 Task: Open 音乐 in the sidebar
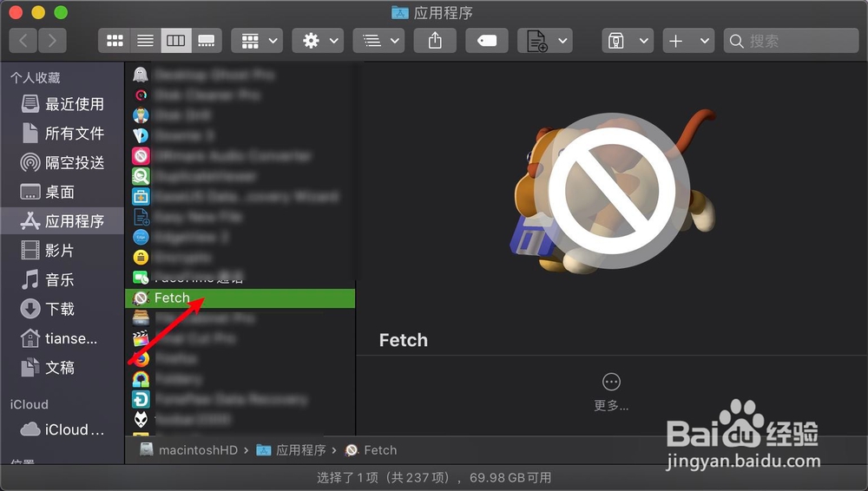click(62, 279)
